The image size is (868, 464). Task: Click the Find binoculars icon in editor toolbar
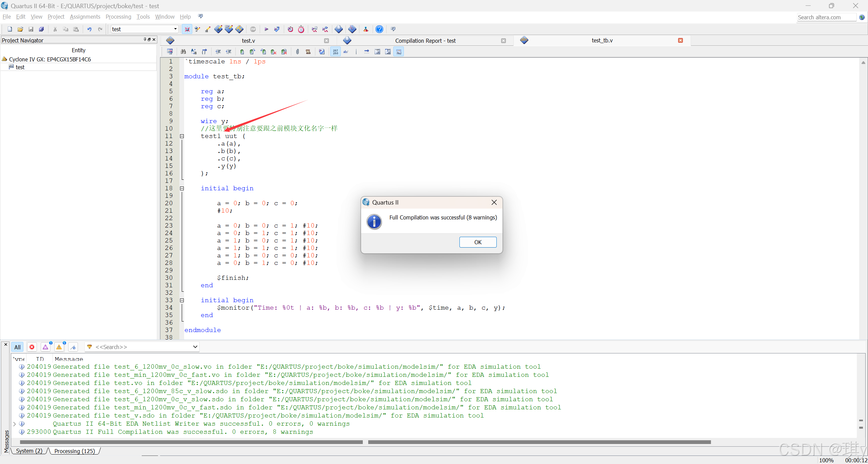point(183,52)
